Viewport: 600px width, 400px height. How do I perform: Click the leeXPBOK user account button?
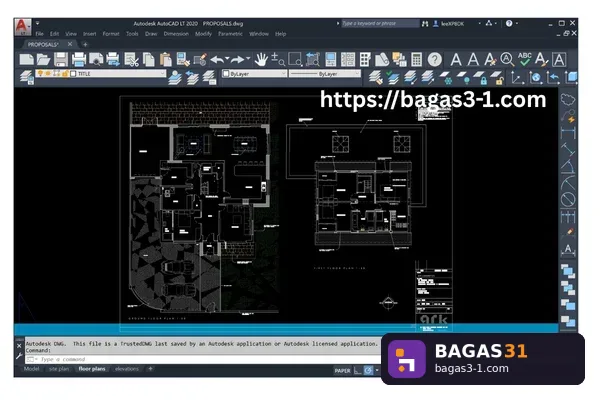448,24
